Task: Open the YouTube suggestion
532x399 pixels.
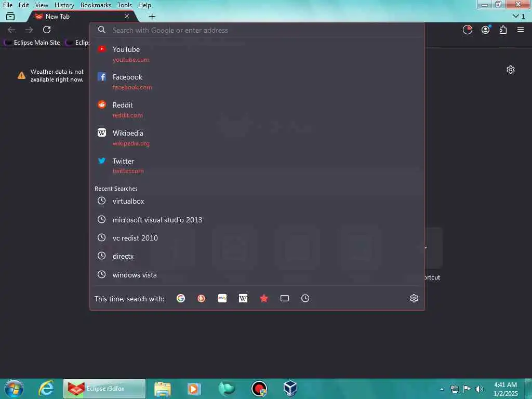Action: click(257, 54)
